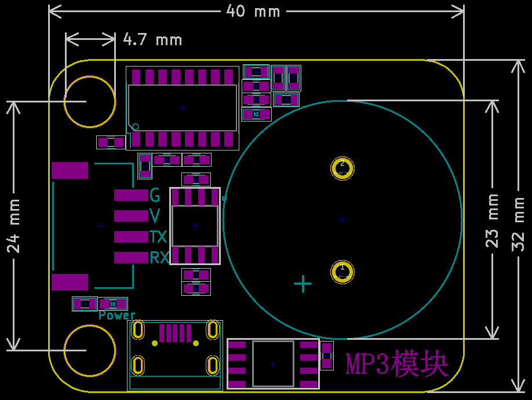Select speaker through-hole pad 1
The height and width of the screenshot is (400, 532).
[342, 272]
